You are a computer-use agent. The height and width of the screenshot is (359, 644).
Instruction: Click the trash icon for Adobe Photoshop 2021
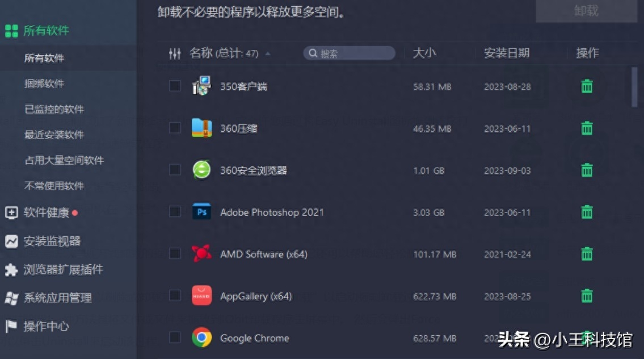pyautogui.click(x=586, y=212)
